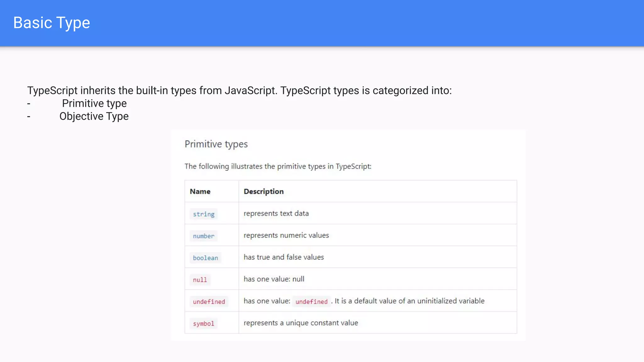Click 'The following illustrates the primitive types' line
The height and width of the screenshot is (362, 644).
[x=278, y=166]
